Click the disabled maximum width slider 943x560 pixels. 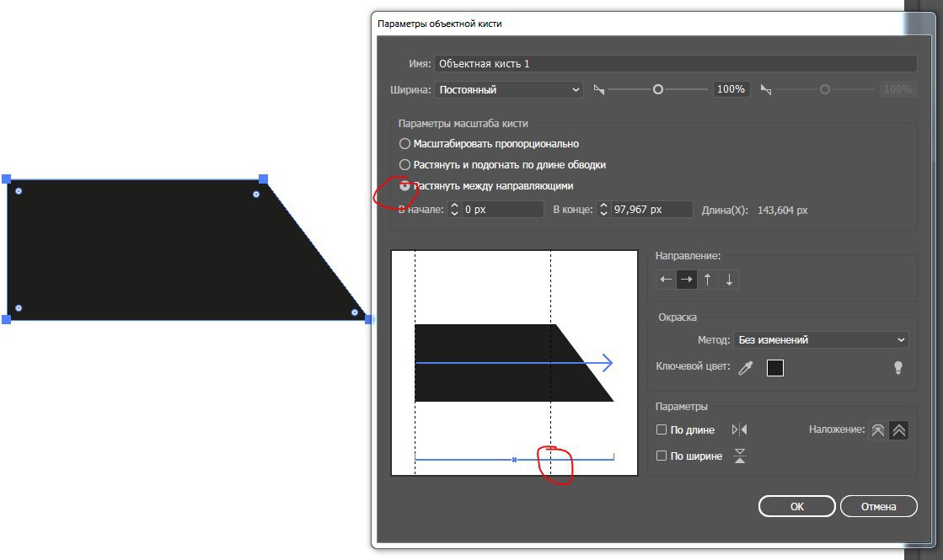pos(824,89)
